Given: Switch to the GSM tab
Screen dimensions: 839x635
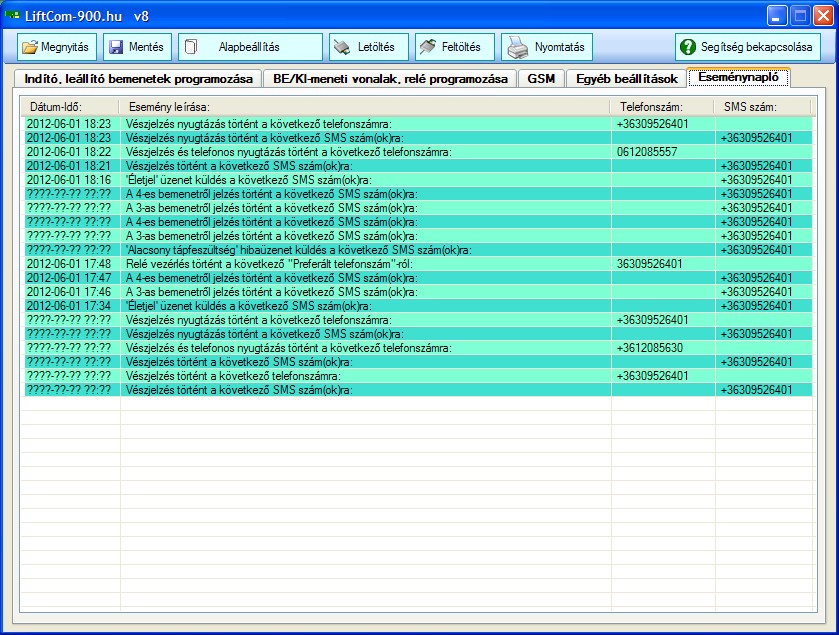Looking at the screenshot, I should (x=541, y=79).
